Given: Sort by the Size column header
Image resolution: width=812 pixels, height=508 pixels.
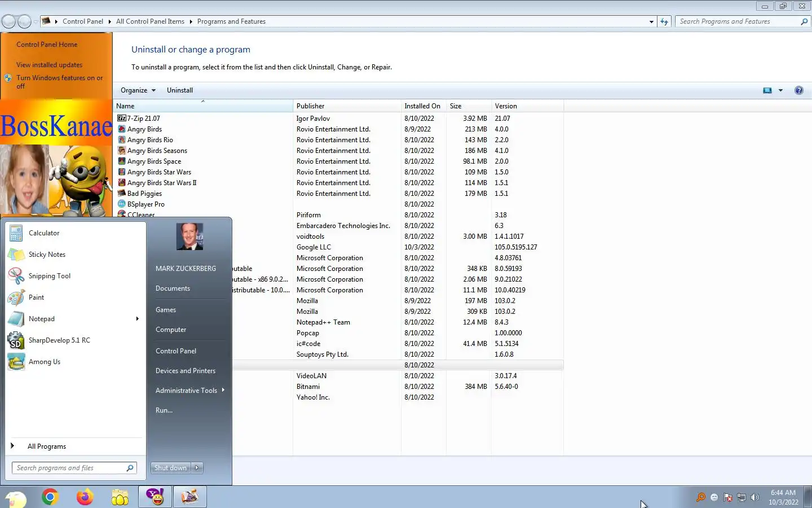Looking at the screenshot, I should coord(469,106).
